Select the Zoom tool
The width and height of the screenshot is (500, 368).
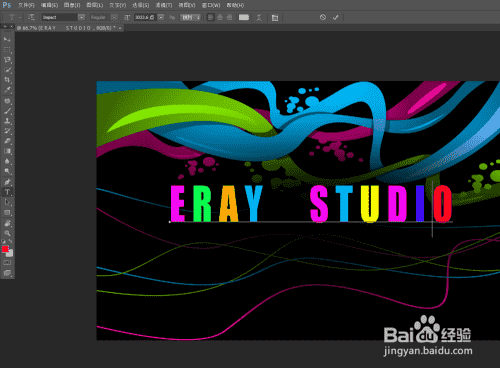tap(7, 233)
